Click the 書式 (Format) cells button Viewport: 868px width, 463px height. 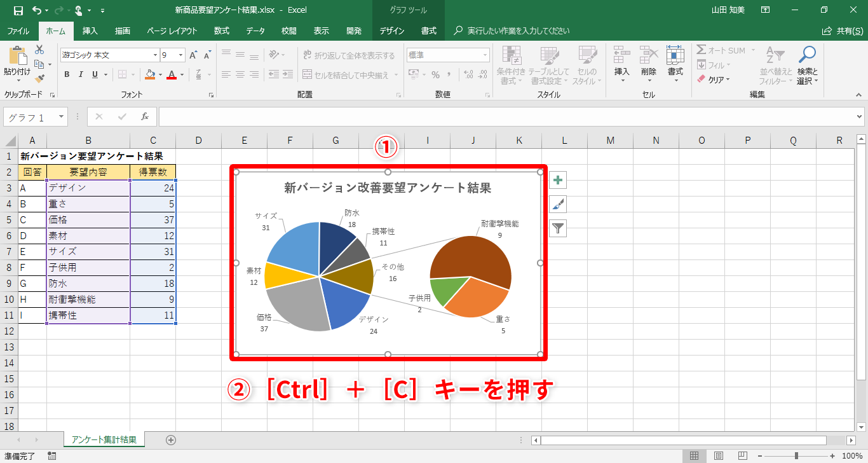675,65
